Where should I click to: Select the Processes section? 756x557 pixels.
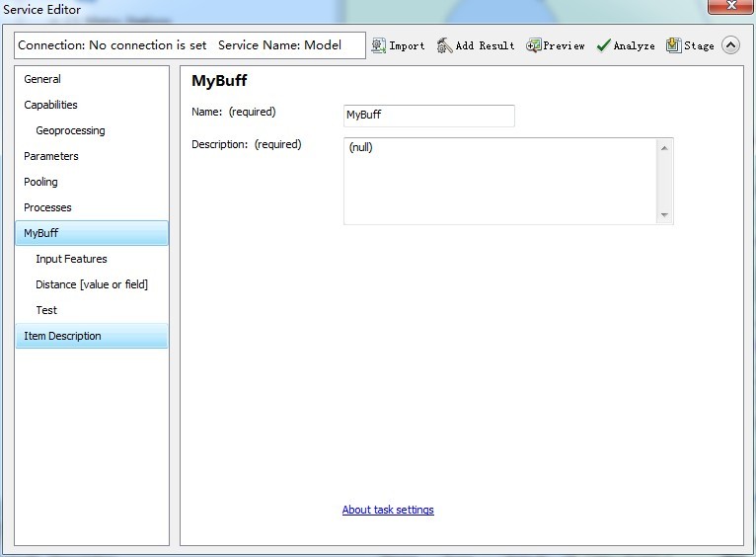(47, 207)
